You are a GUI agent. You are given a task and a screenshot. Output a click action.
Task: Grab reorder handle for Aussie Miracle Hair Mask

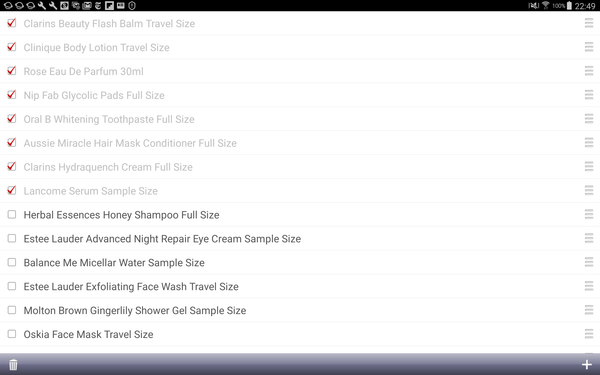pos(589,142)
